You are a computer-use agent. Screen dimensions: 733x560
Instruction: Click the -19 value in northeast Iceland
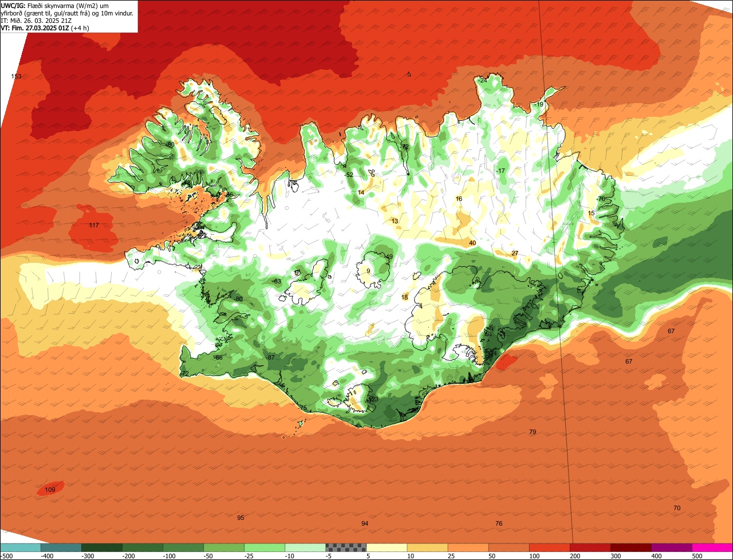(x=539, y=104)
